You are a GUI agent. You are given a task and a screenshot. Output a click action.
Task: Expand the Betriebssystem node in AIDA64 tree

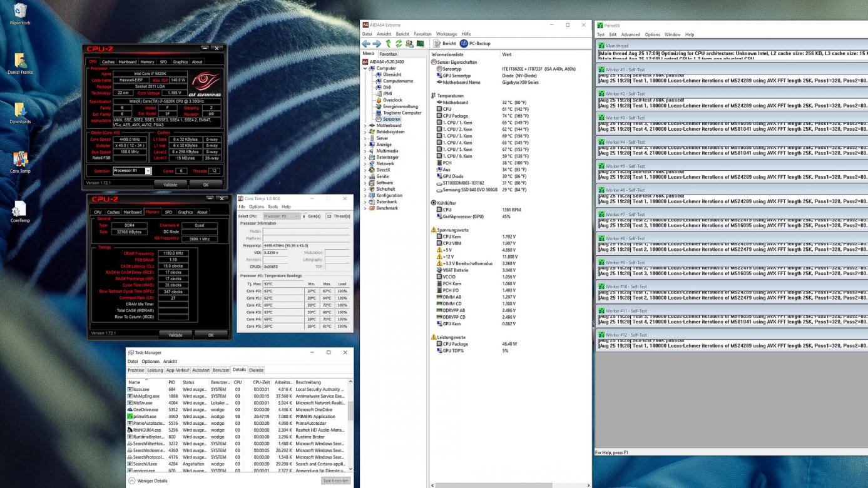click(365, 132)
